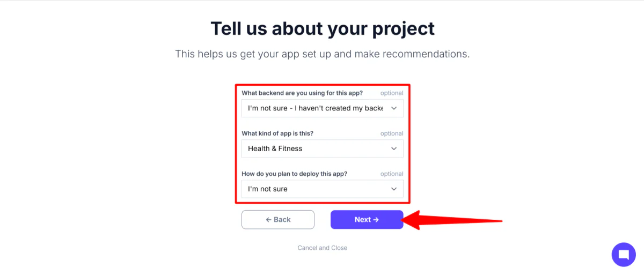Click "optional" beside the backend question
The height and width of the screenshot is (275, 644).
[x=392, y=93]
